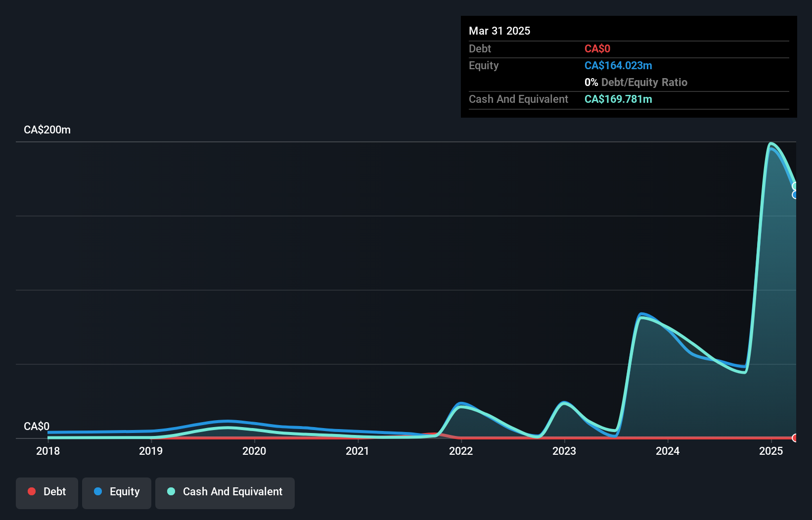Click the CA$200m y-axis label
The width and height of the screenshot is (812, 520).
point(47,130)
